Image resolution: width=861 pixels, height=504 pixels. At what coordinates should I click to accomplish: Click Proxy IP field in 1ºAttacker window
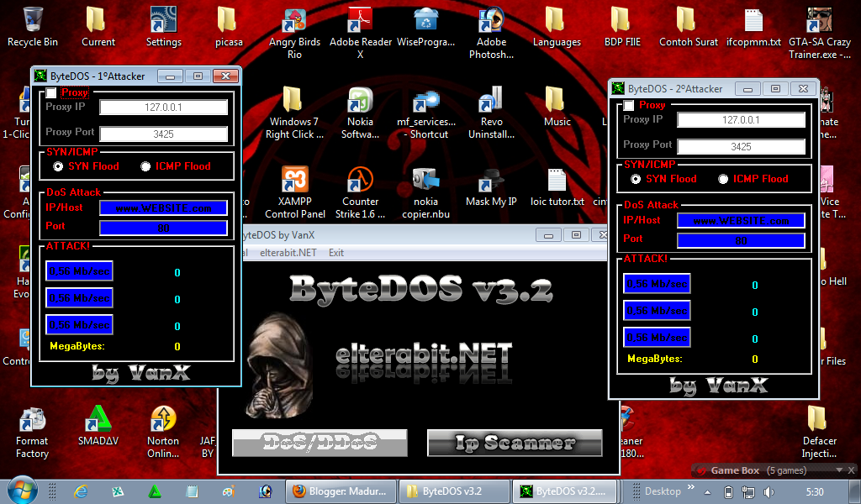point(164,107)
